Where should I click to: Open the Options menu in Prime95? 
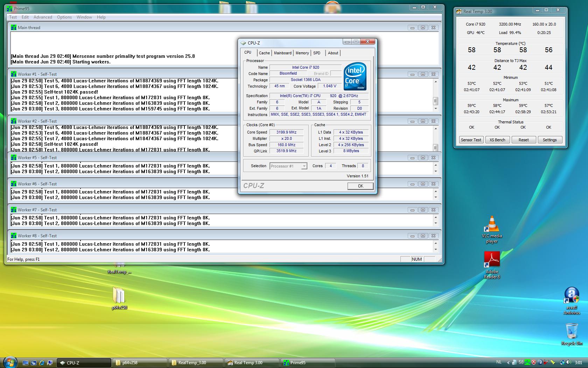64,17
